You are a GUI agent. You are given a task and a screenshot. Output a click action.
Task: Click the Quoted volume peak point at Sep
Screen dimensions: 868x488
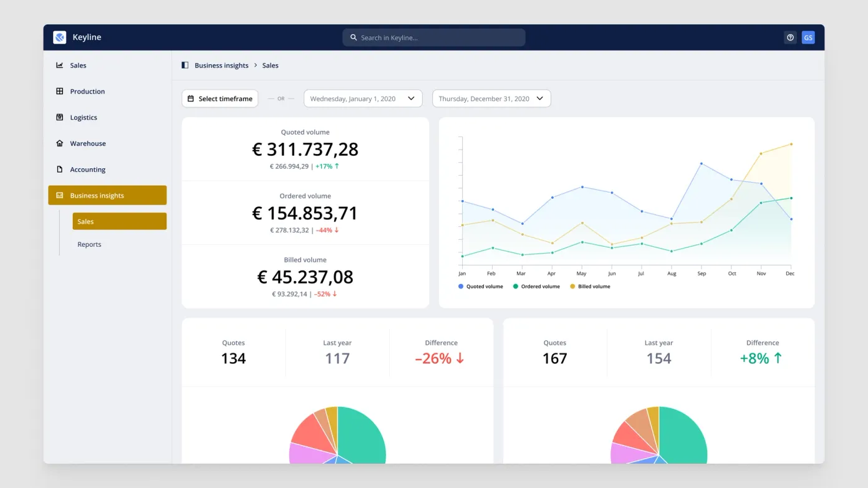(x=702, y=164)
